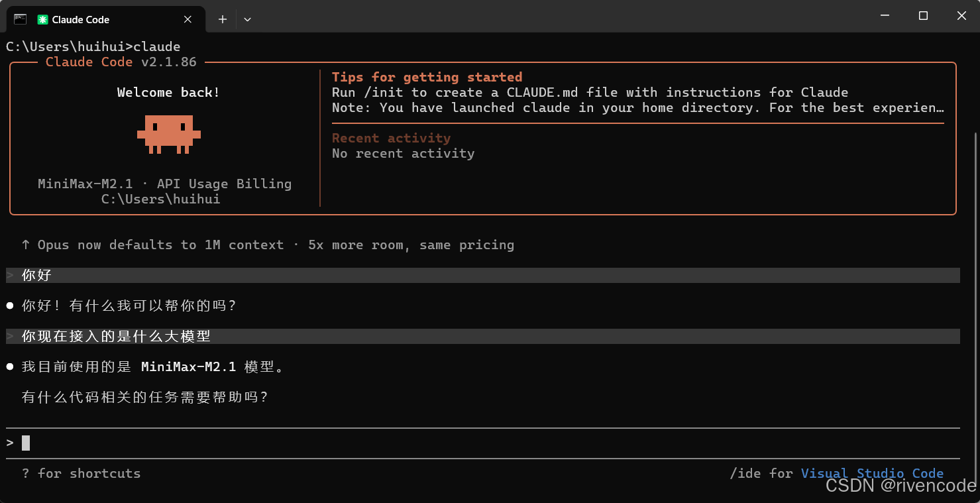
Task: Click the '你好' user message row
Action: point(482,275)
